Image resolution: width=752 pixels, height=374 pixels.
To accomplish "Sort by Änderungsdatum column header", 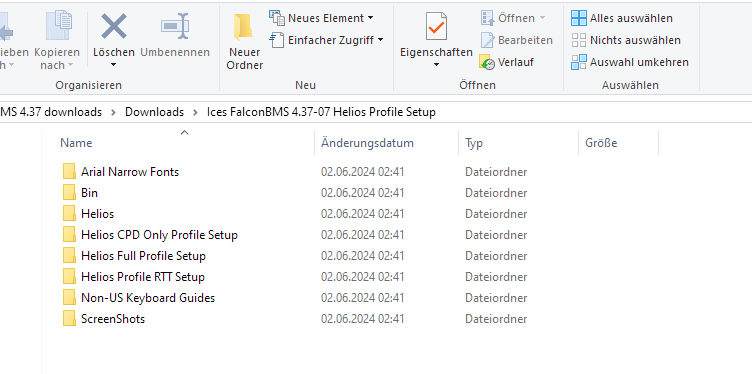I will (367, 143).
